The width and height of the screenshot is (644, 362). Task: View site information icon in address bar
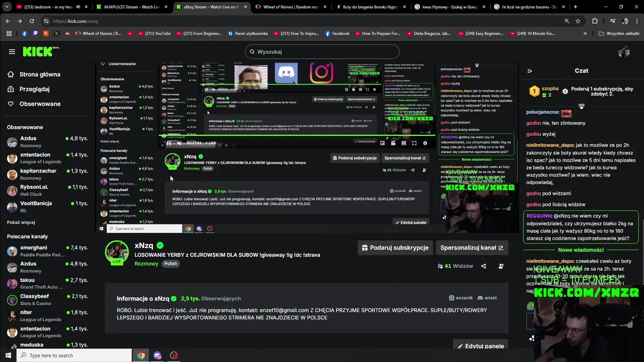(x=46, y=21)
